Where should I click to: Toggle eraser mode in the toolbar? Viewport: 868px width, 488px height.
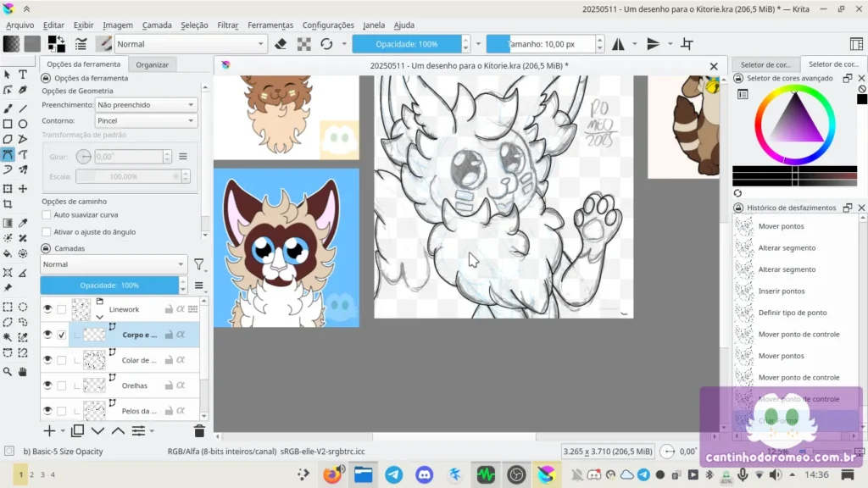281,44
